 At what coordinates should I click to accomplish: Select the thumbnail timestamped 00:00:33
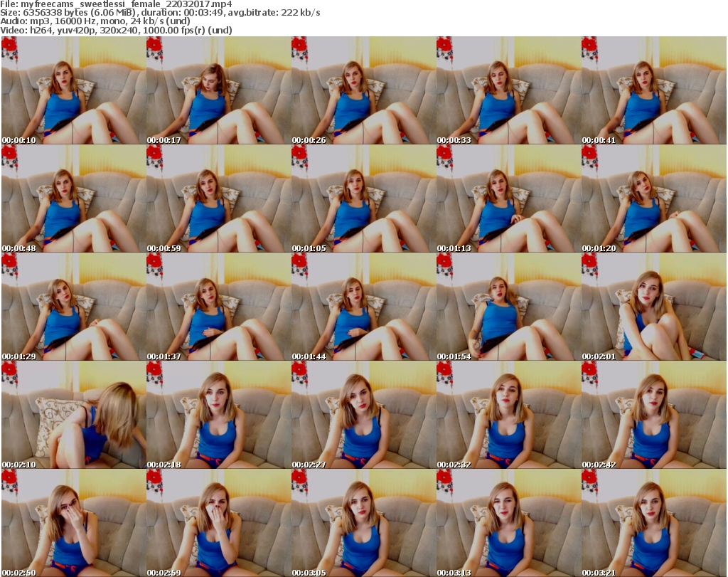pos(508,90)
